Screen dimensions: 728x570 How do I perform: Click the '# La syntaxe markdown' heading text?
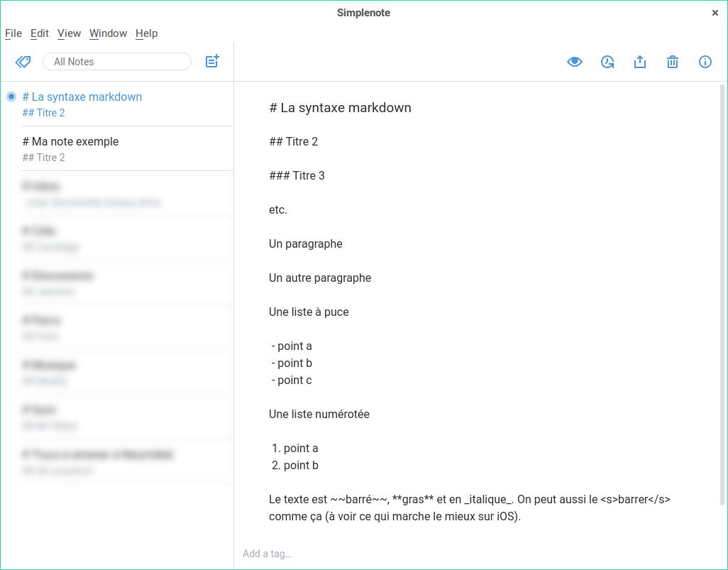[341, 108]
